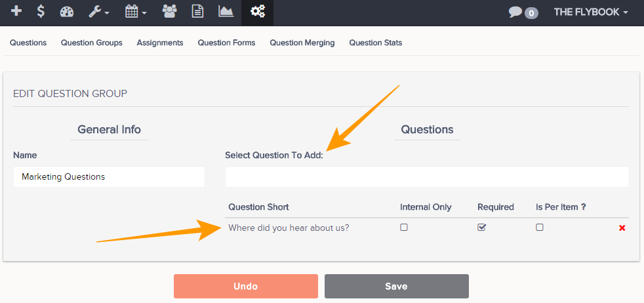Click the Is Per Item help question mark
Viewport: 644px width, 303px height.
tap(583, 207)
